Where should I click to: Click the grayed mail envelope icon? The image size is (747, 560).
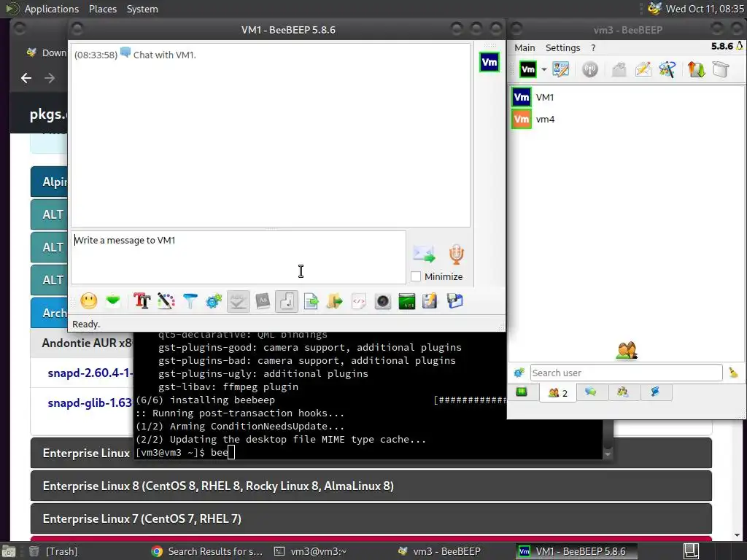(x=619, y=69)
